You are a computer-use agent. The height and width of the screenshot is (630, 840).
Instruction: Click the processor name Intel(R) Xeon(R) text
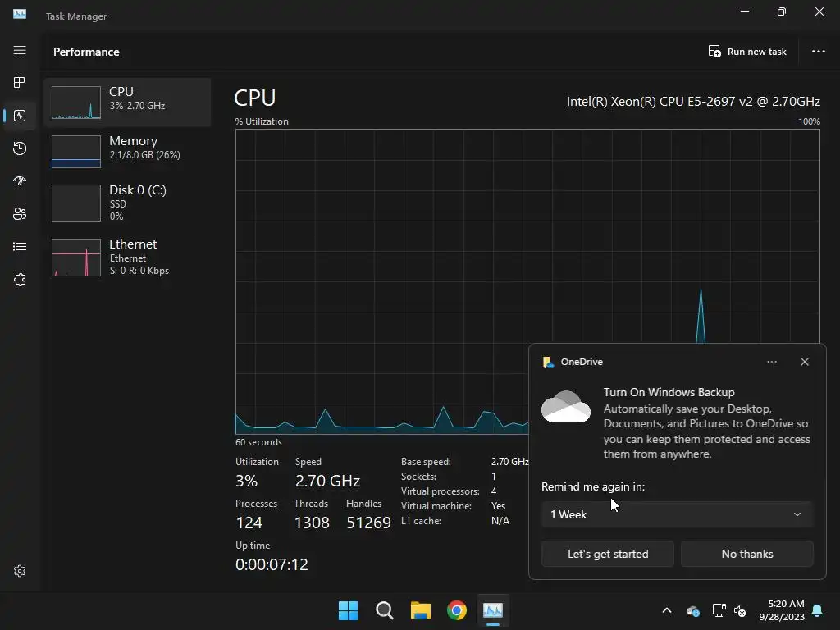pyautogui.click(x=693, y=101)
